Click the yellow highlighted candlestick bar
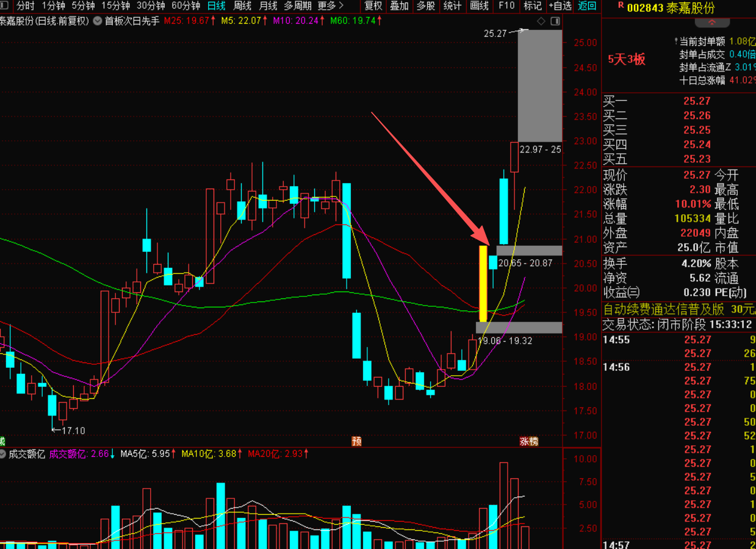This screenshot has width=756, height=549. tap(483, 284)
